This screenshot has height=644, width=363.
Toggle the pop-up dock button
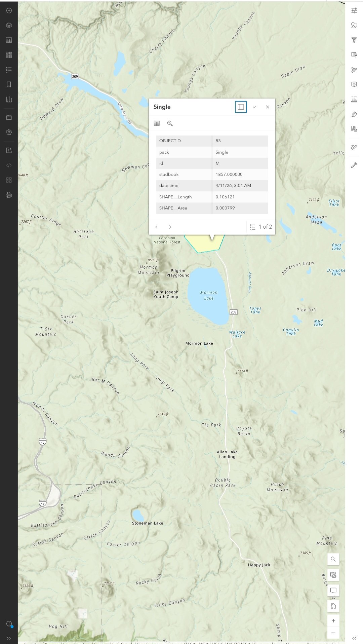click(241, 107)
